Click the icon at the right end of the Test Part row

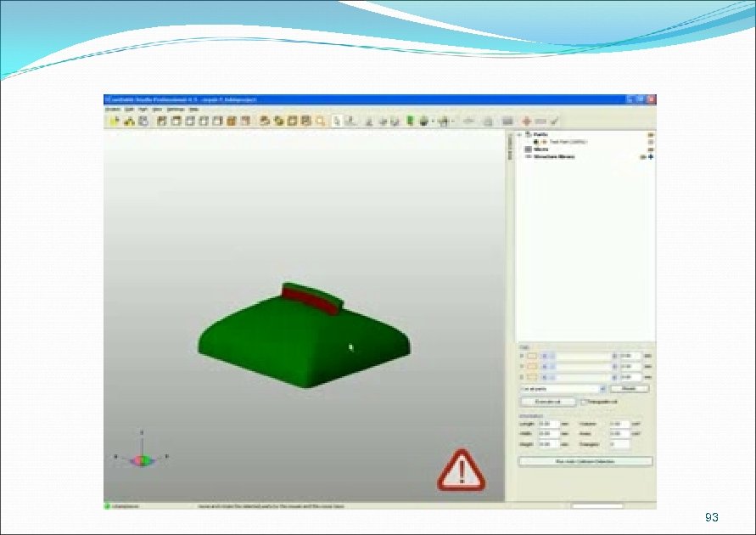(x=651, y=143)
